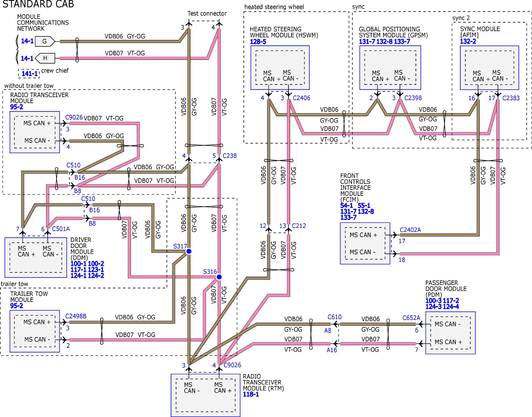This screenshot has height=417, width=532.
Task: Click the 14-1 link beside connector G
Action: pyautogui.click(x=27, y=41)
